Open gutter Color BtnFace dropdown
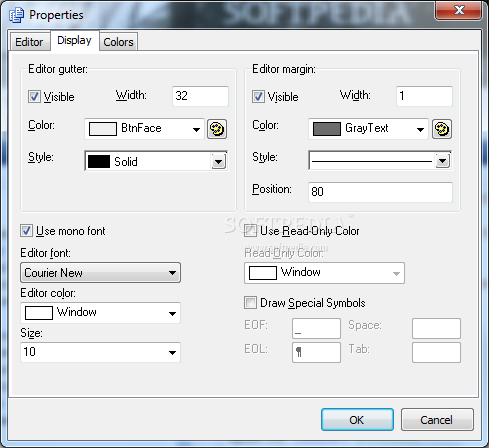 click(144, 129)
